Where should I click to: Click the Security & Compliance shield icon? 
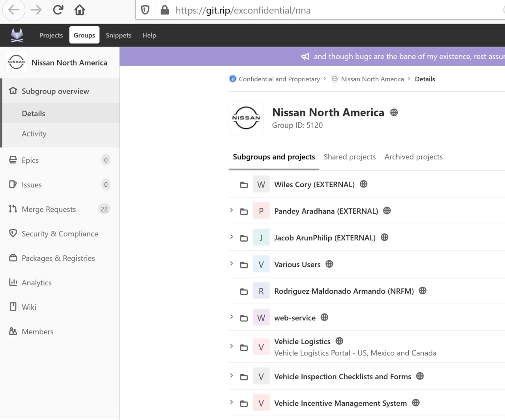click(13, 233)
